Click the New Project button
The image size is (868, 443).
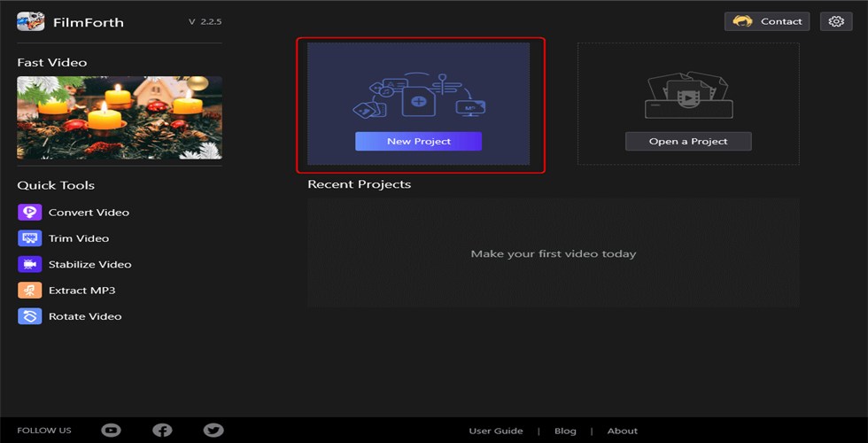pyautogui.click(x=418, y=141)
